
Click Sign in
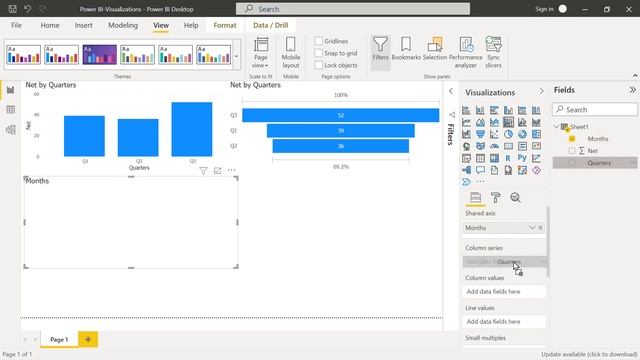(x=544, y=9)
